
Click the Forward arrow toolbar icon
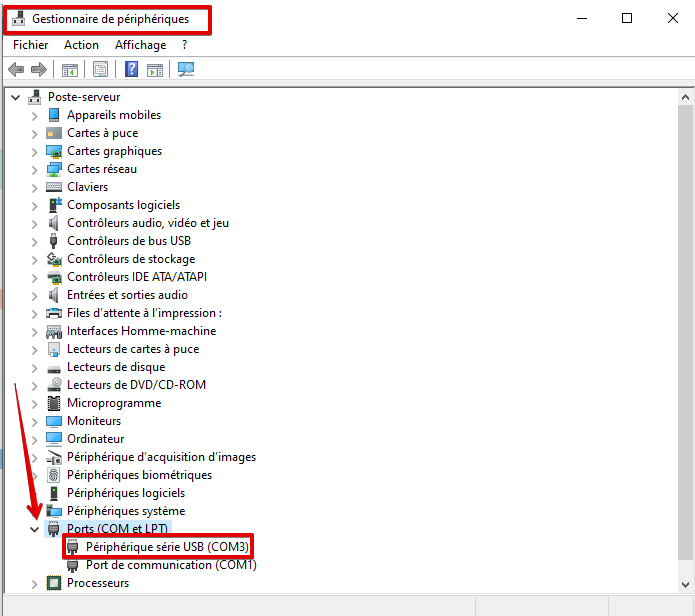pyautogui.click(x=39, y=70)
